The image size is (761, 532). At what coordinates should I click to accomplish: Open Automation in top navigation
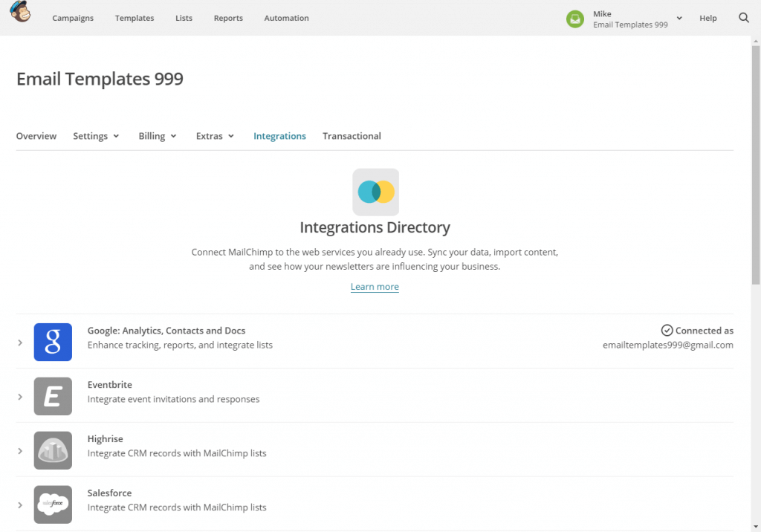tap(286, 18)
